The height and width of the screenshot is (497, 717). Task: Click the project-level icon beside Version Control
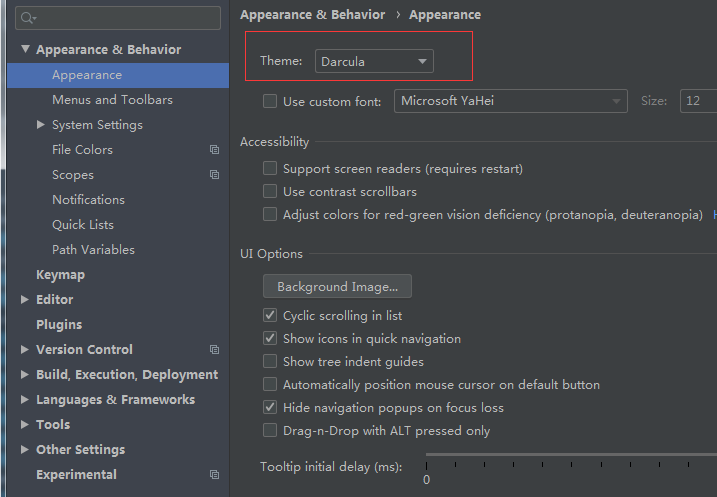[214, 350]
